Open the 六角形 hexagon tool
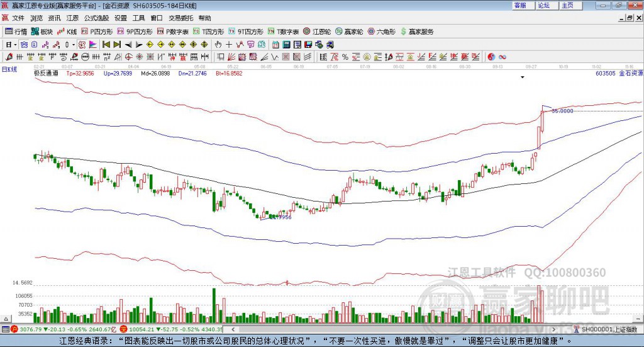This screenshot has width=644, height=347. 382,31
